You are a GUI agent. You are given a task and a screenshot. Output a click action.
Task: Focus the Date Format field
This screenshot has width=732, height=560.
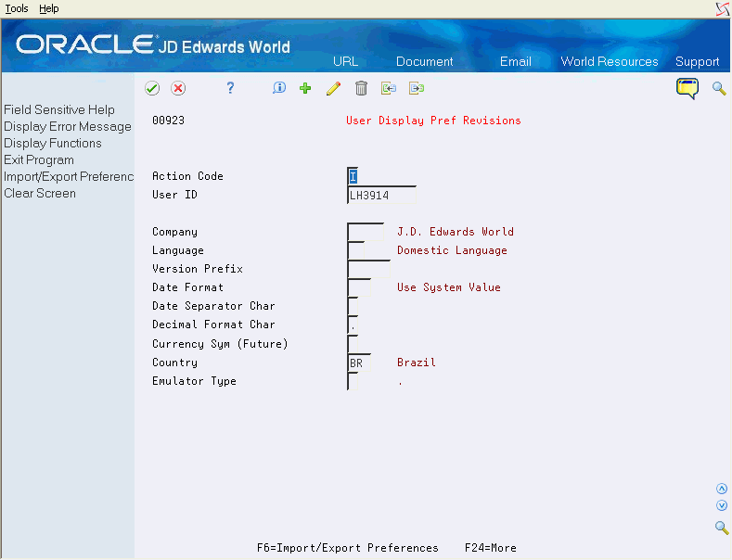(x=359, y=288)
